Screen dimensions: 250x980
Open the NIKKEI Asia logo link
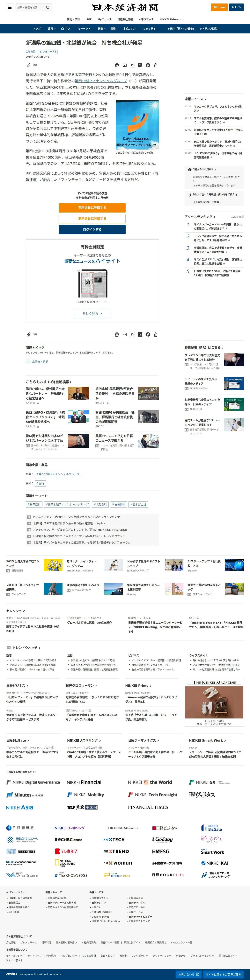pyautogui.click(x=19, y=807)
